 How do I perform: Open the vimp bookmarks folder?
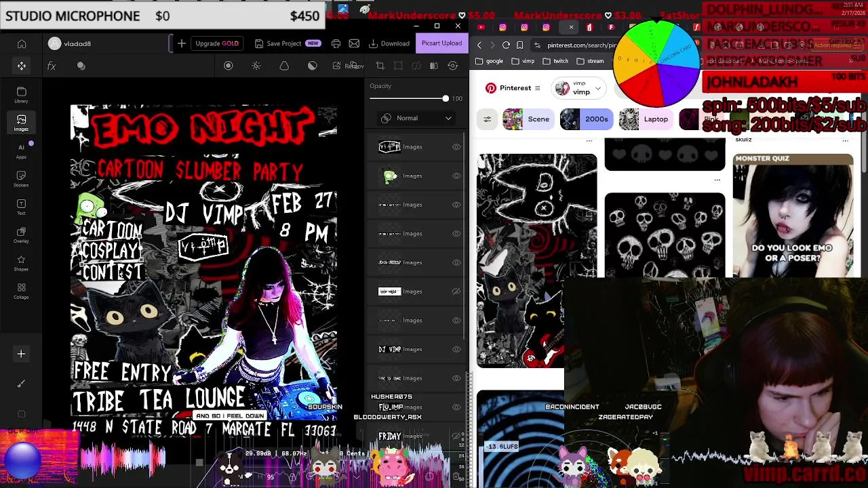[x=523, y=61]
